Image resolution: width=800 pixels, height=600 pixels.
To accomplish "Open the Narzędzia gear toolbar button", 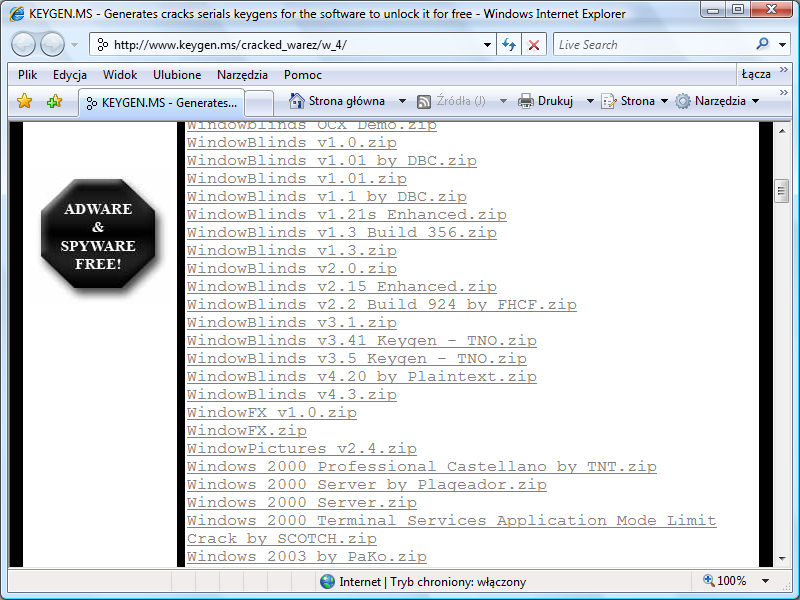I will tap(717, 101).
